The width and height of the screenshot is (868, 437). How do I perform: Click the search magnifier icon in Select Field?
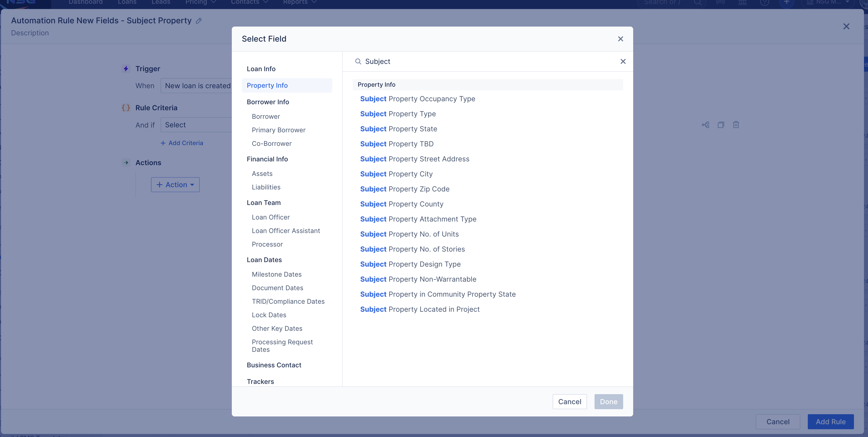[358, 61]
